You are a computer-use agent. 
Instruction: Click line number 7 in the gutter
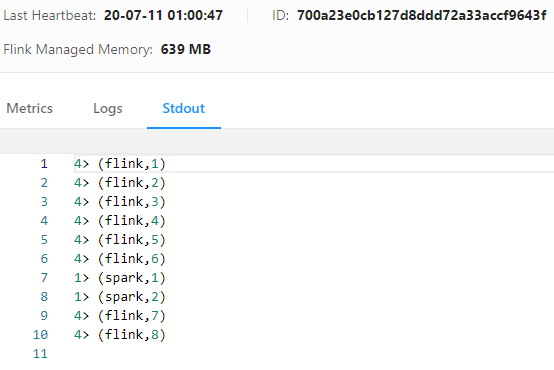44,278
